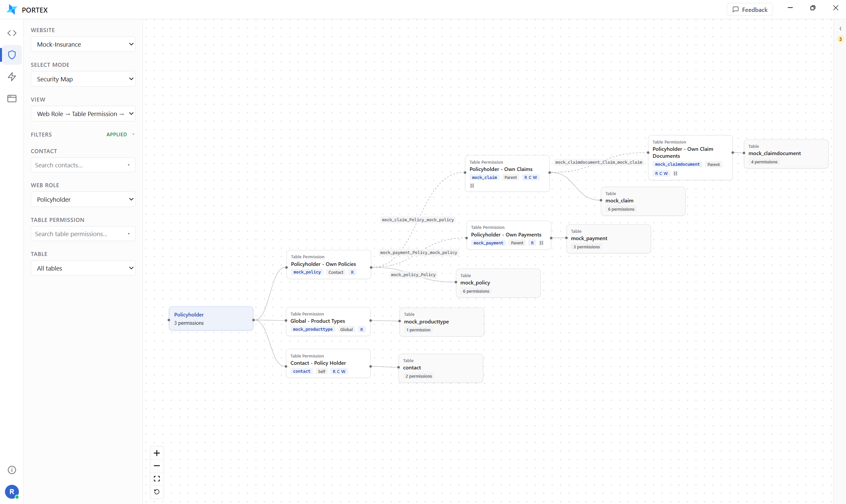Click the mock_claim_Policy_mock_policy edge label
This screenshot has width=846, height=504.
(x=418, y=220)
